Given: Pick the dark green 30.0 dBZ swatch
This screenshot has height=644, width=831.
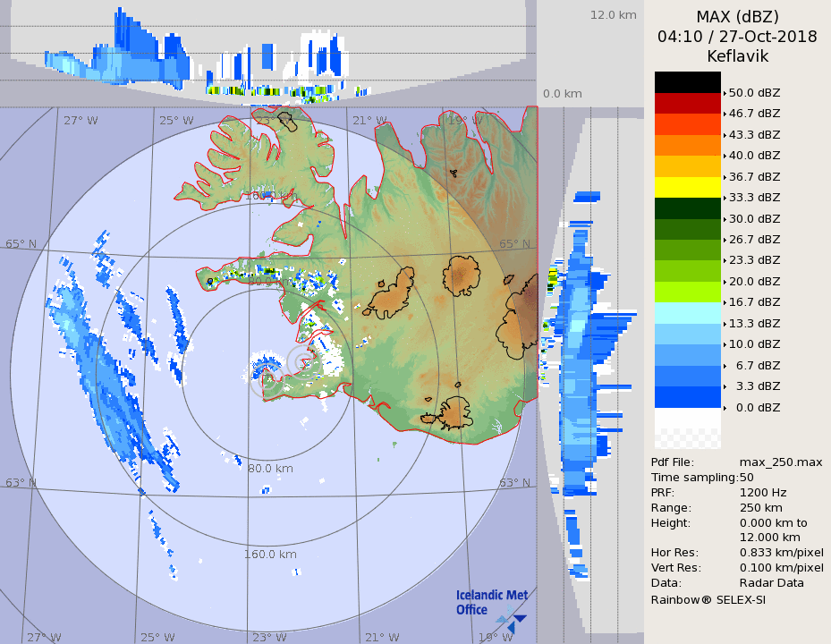Looking at the screenshot, I should pos(687,208).
